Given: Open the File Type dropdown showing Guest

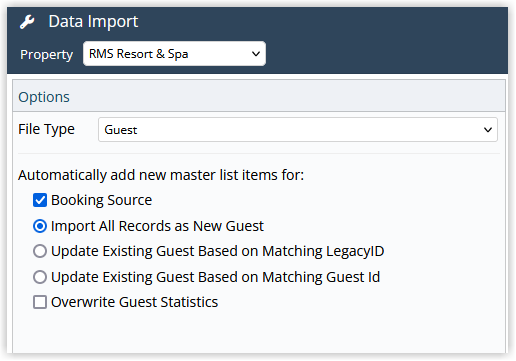Looking at the screenshot, I should 298,130.
